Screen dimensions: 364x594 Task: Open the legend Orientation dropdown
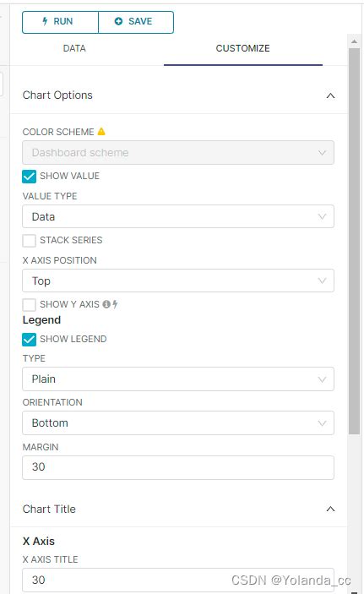tap(178, 422)
